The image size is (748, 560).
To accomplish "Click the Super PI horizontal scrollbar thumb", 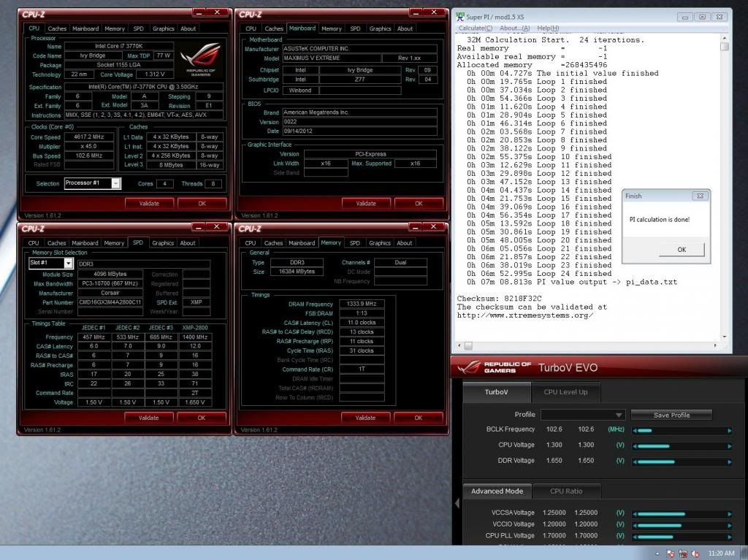I will click(x=468, y=345).
